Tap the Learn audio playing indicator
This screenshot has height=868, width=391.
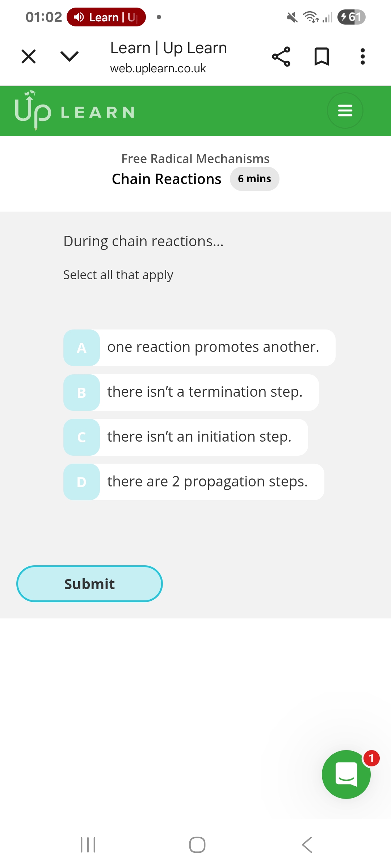click(x=106, y=17)
